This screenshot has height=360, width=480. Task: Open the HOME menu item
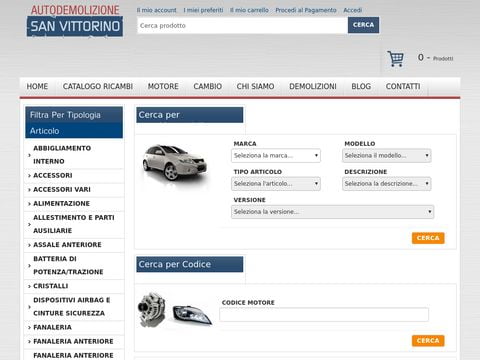pos(37,87)
